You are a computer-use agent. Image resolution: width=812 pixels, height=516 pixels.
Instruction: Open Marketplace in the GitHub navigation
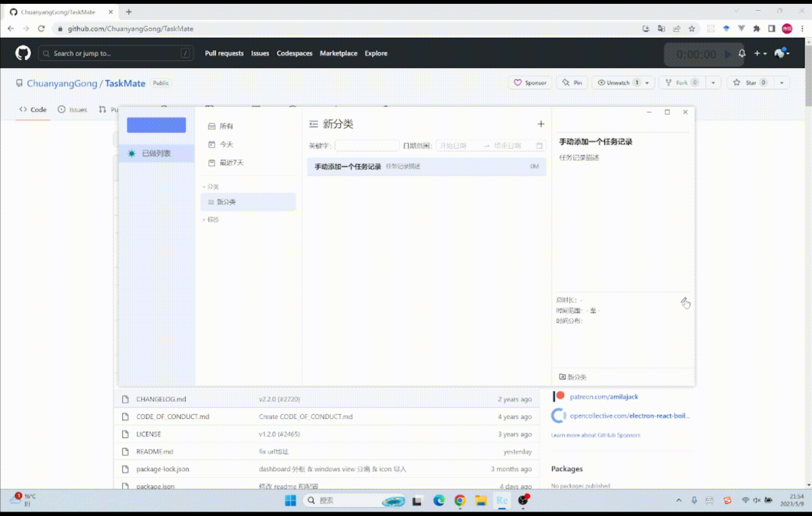click(338, 53)
